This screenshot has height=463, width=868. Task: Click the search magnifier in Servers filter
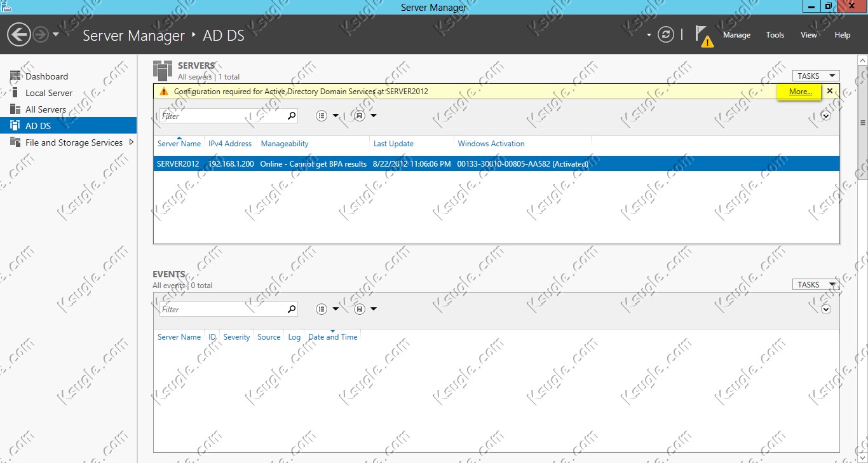point(292,116)
